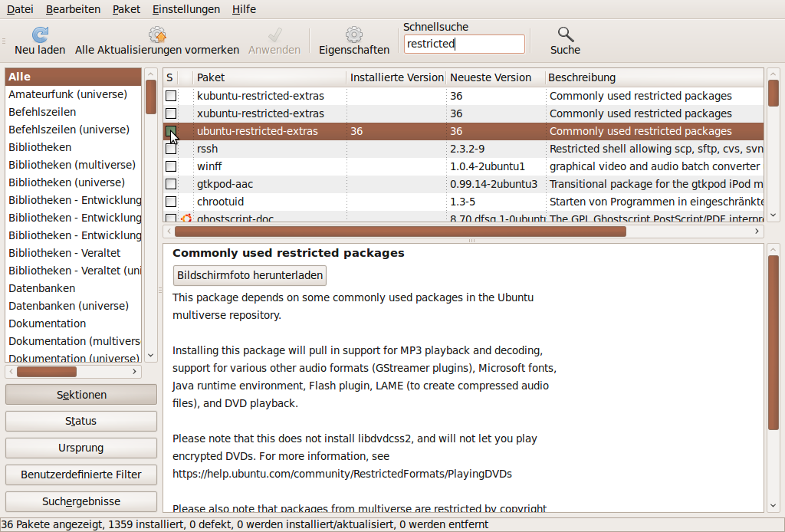785x532 pixels.
Task: Click package list vertical scrollbar thumb
Action: pos(773,93)
